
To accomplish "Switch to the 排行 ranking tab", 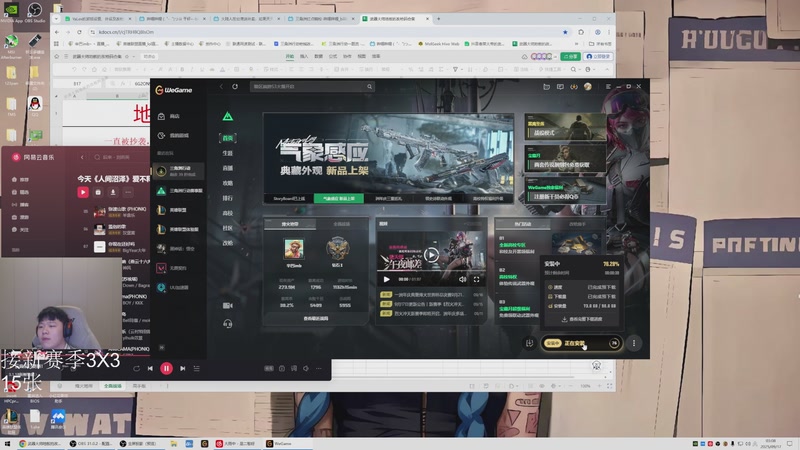I will 228,198.
